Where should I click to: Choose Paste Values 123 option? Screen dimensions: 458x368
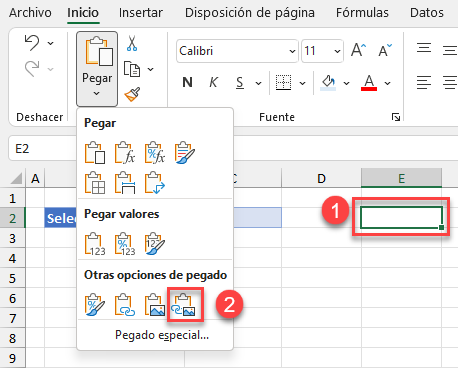pos(95,244)
